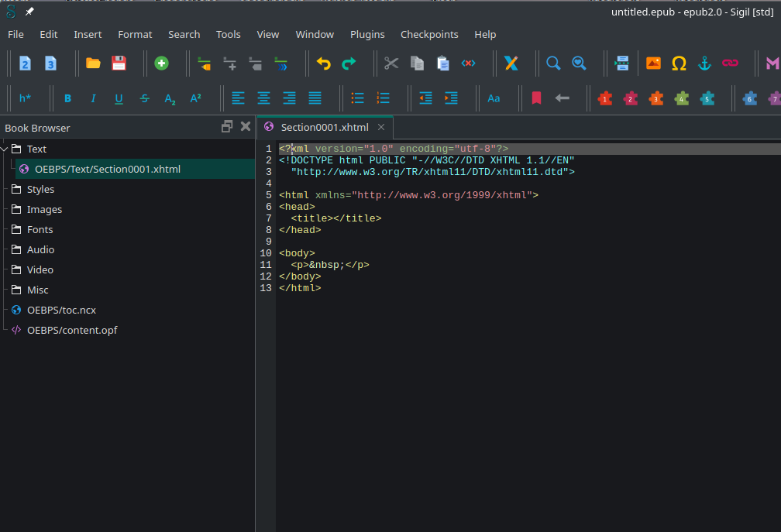781x532 pixels.
Task: Insert an anchor ID
Action: [x=704, y=63]
